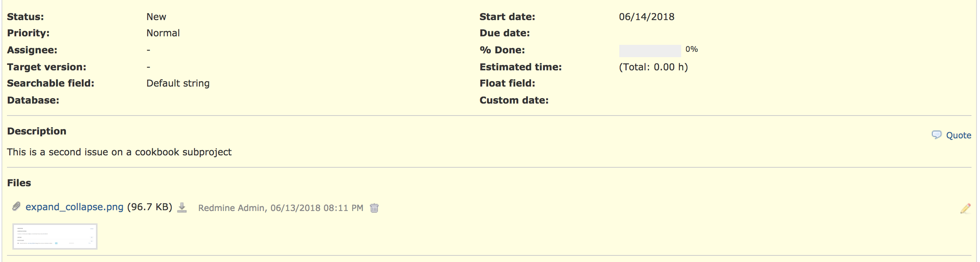Click the Redmine Admin upload author text
The height and width of the screenshot is (262, 980).
231,208
